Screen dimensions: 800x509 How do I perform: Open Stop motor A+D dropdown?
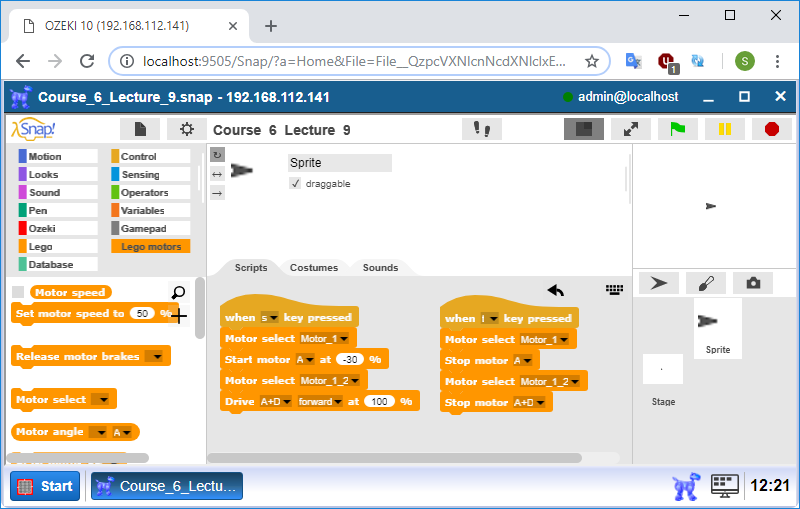pyautogui.click(x=529, y=402)
